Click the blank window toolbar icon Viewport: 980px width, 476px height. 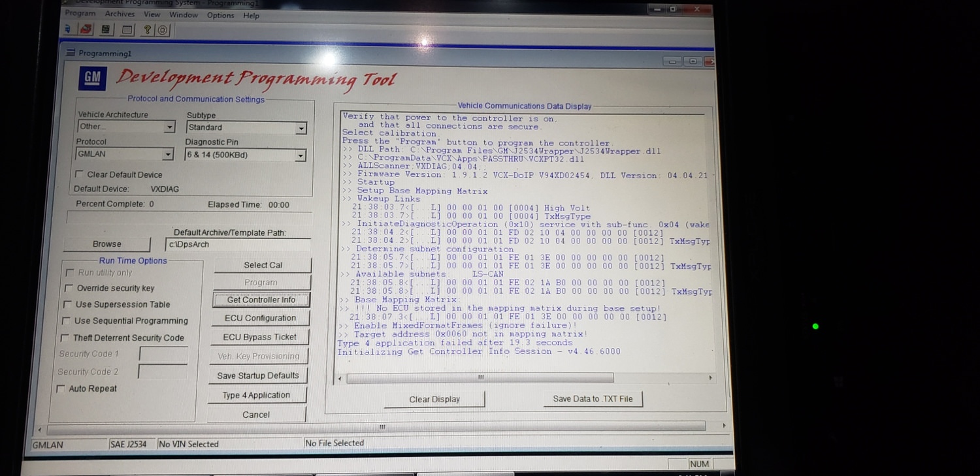(127, 30)
